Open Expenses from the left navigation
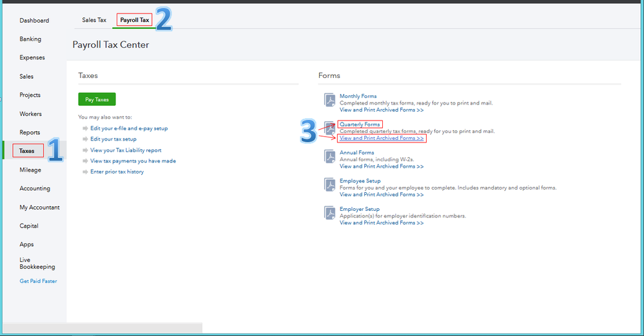 point(32,57)
